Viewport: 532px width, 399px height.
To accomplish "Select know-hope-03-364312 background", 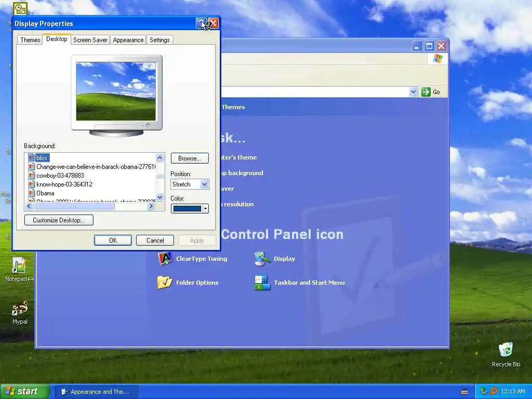I will tap(64, 184).
